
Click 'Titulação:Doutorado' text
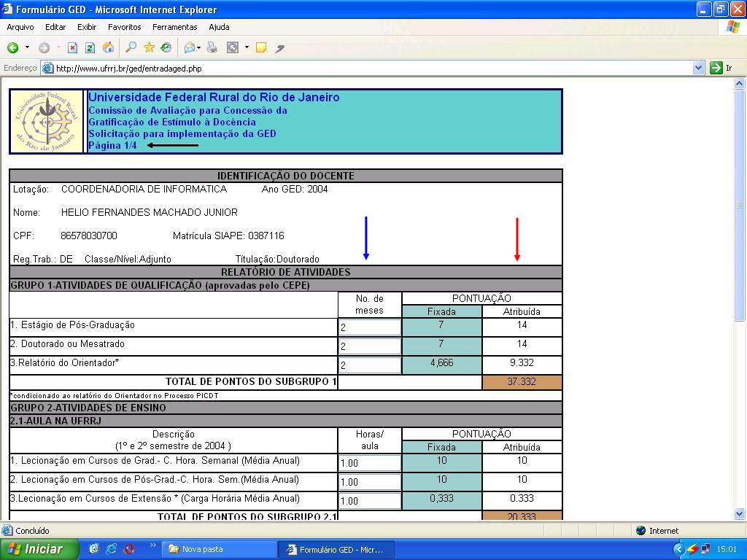[x=277, y=259]
